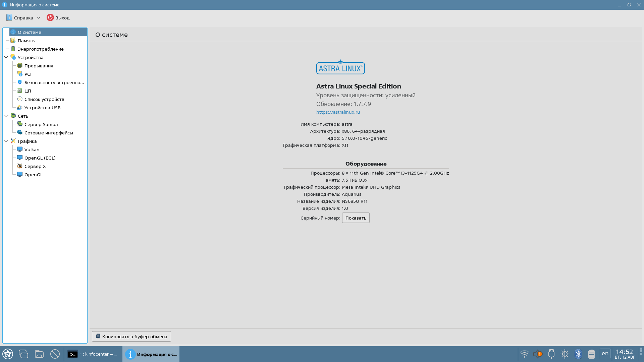Viewport: 644px width, 362px height.
Task: Click the Энергопотребление battery icon
Action: [x=13, y=49]
